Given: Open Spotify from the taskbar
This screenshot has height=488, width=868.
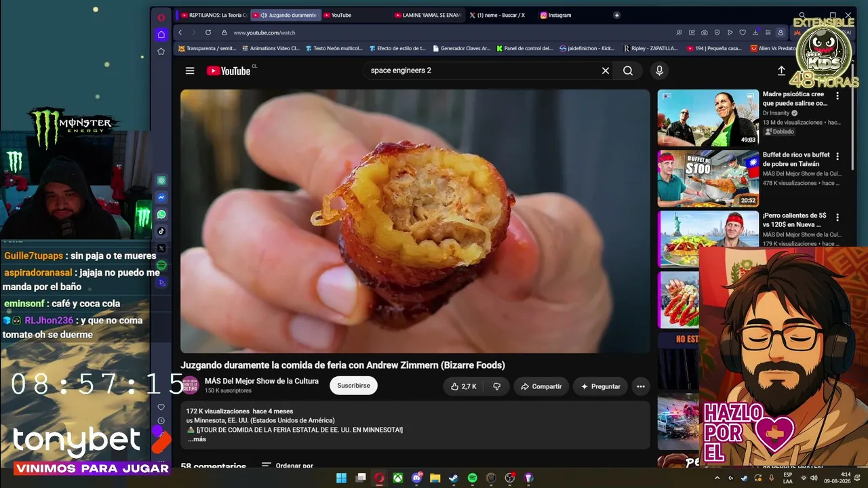Looking at the screenshot, I should 473,478.
